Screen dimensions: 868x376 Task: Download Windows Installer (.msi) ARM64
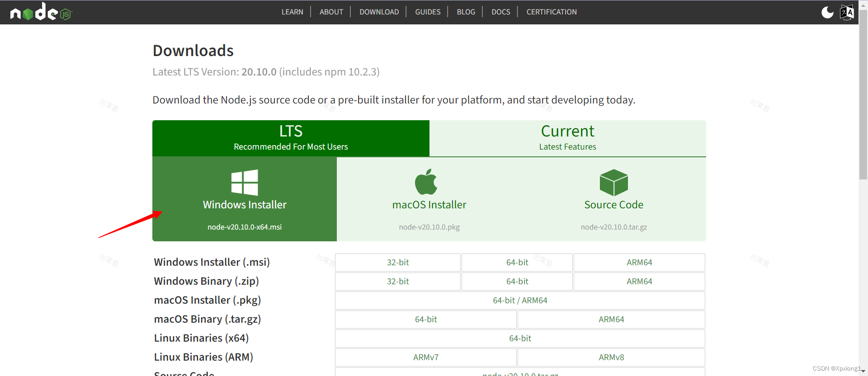pos(639,263)
